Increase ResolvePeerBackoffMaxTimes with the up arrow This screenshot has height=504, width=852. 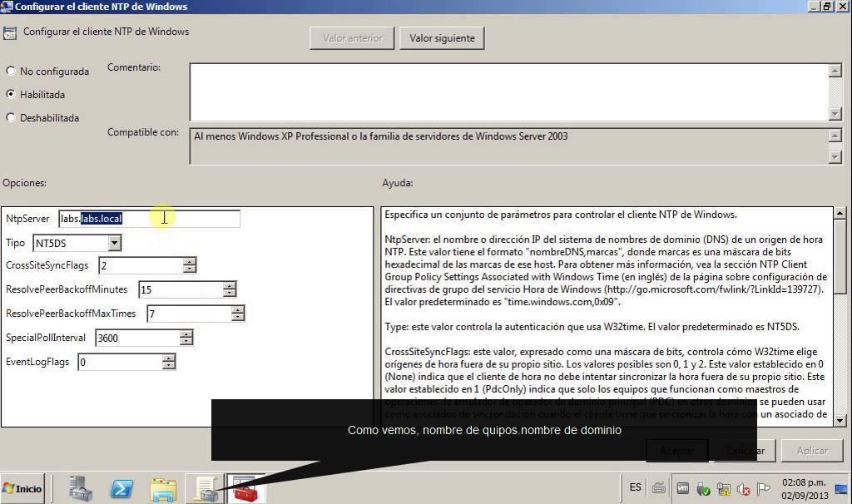(237, 309)
